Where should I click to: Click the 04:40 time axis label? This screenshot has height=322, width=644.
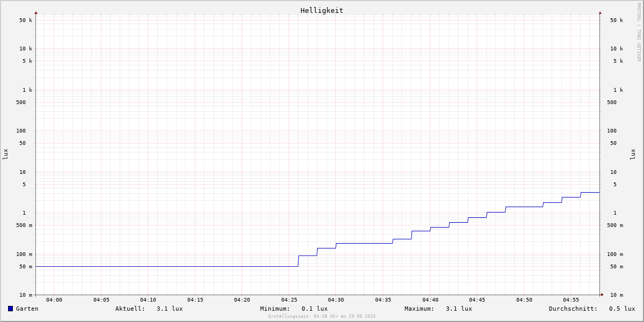430,300
